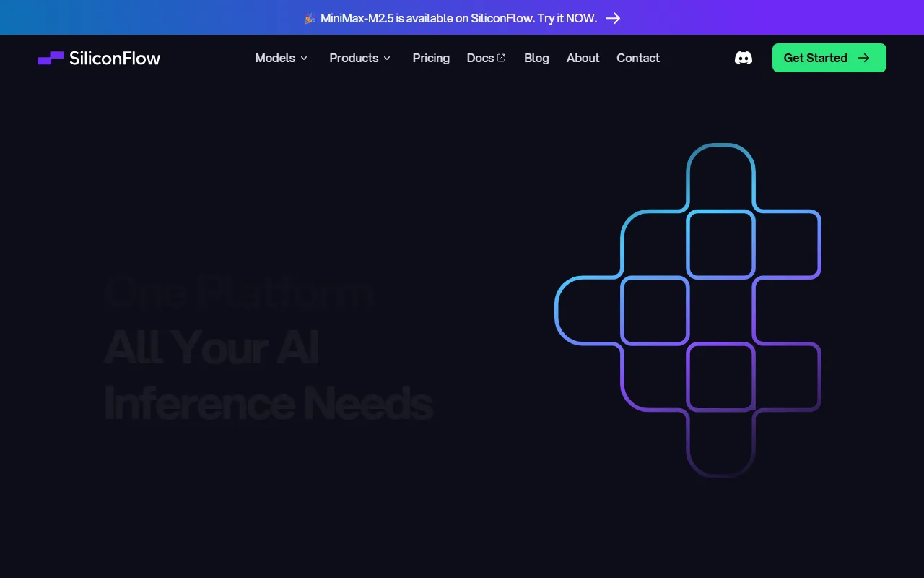Expand the Products dropdown chevron
924x578 pixels.
(387, 58)
